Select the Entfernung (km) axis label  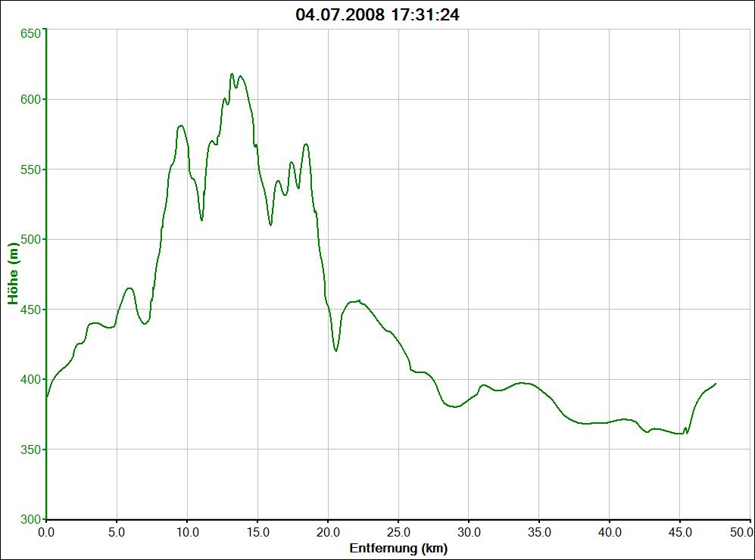(x=398, y=547)
